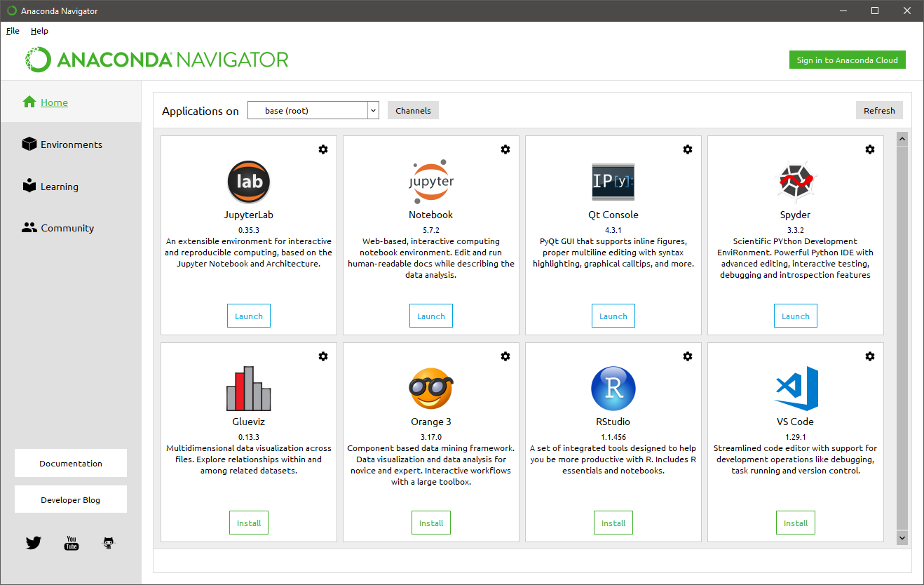Click the Environments cube icon
Screen dimensions: 924x585
[29, 144]
